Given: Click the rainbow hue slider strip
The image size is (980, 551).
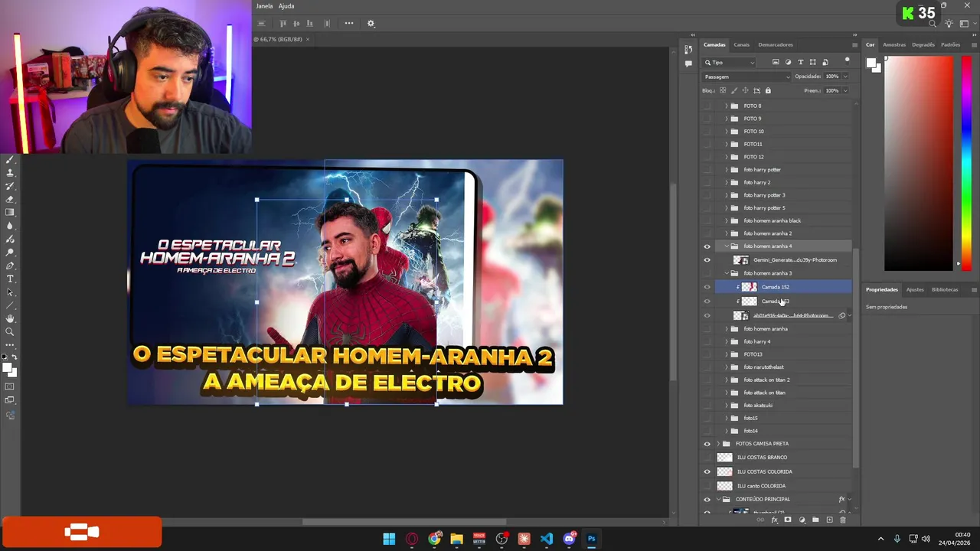Looking at the screenshot, I should 966,162.
